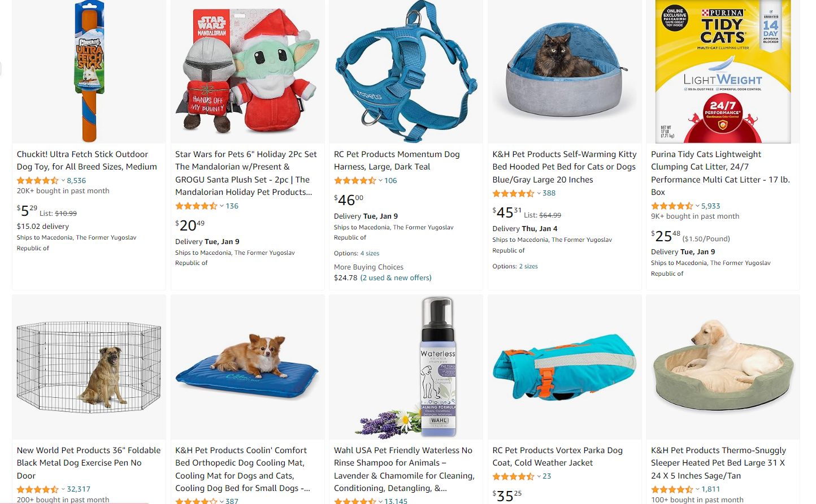View the Thermo-Snuggly heated pet bed image
816x504 pixels.
pos(723,367)
